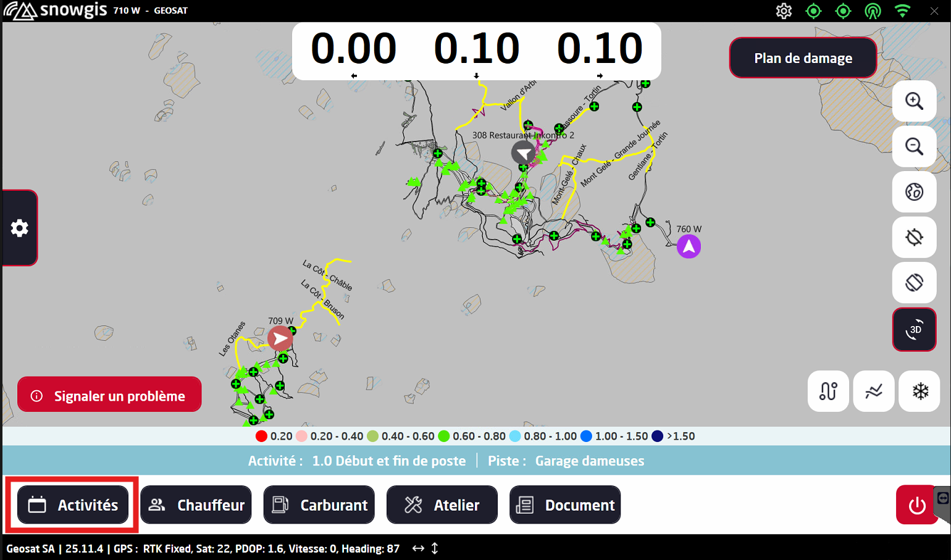Select the 760 W purple vehicle marker
The height and width of the screenshot is (560, 951).
(689, 247)
